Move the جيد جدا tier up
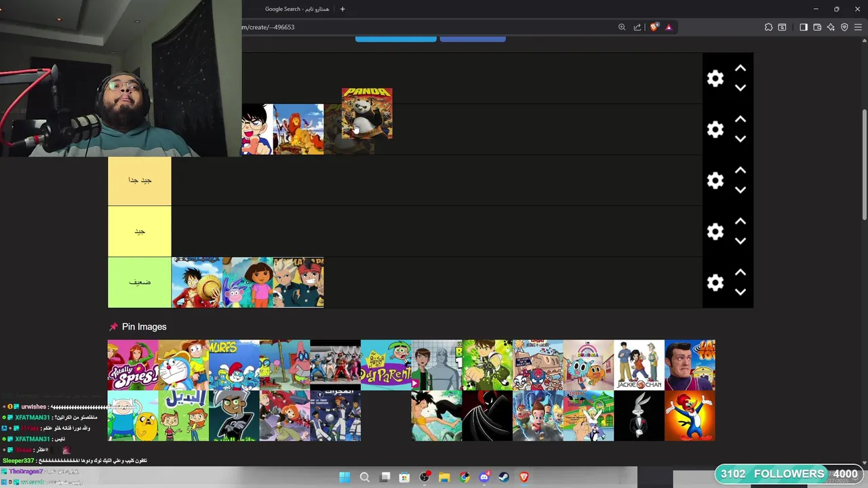Screen dimensions: 868x488 (x=741, y=170)
